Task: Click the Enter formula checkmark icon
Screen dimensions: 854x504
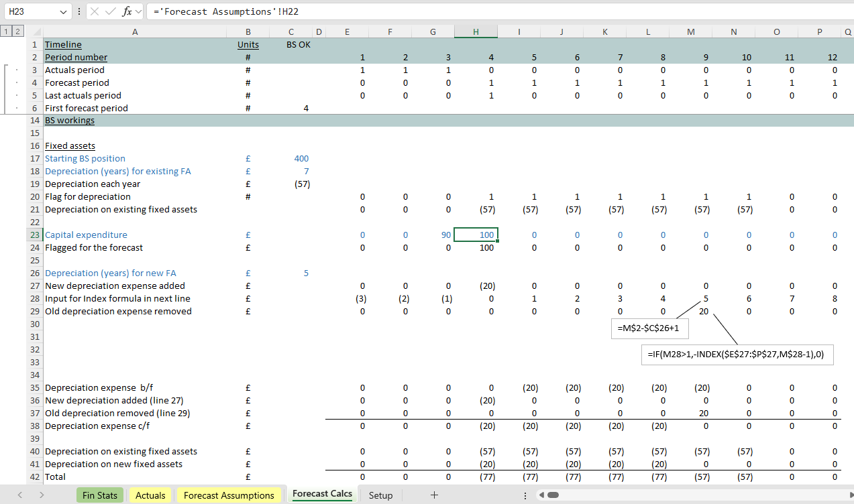Action: [x=111, y=12]
